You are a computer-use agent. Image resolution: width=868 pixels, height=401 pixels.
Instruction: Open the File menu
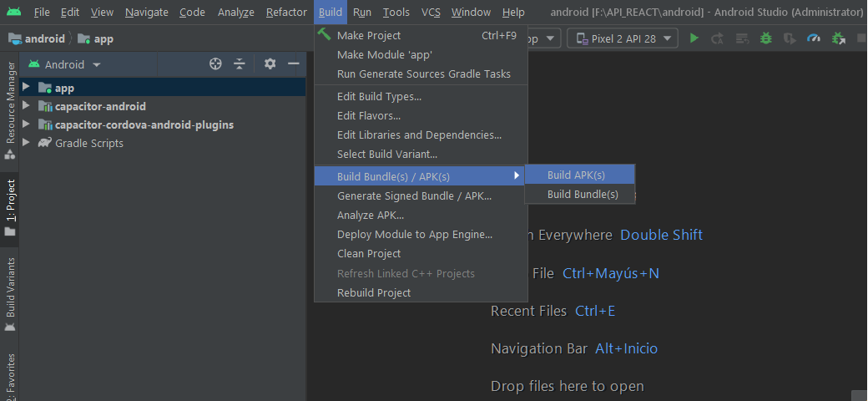click(x=42, y=12)
